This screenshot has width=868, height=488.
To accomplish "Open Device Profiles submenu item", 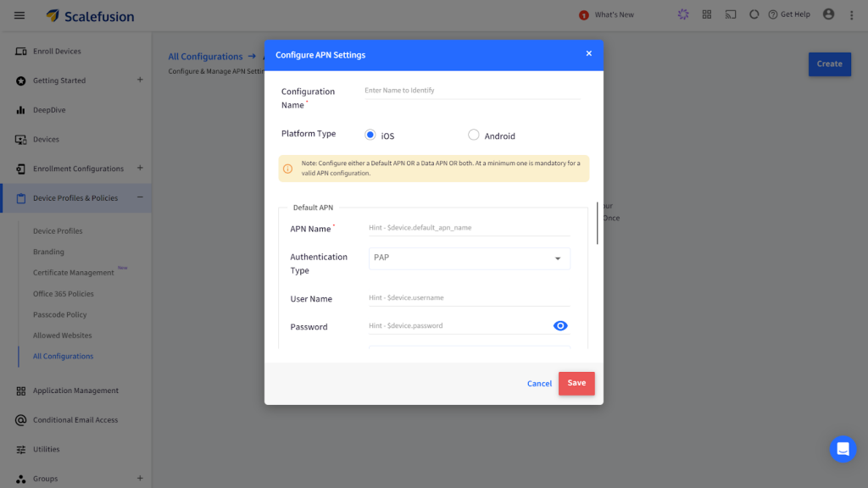I will [58, 231].
